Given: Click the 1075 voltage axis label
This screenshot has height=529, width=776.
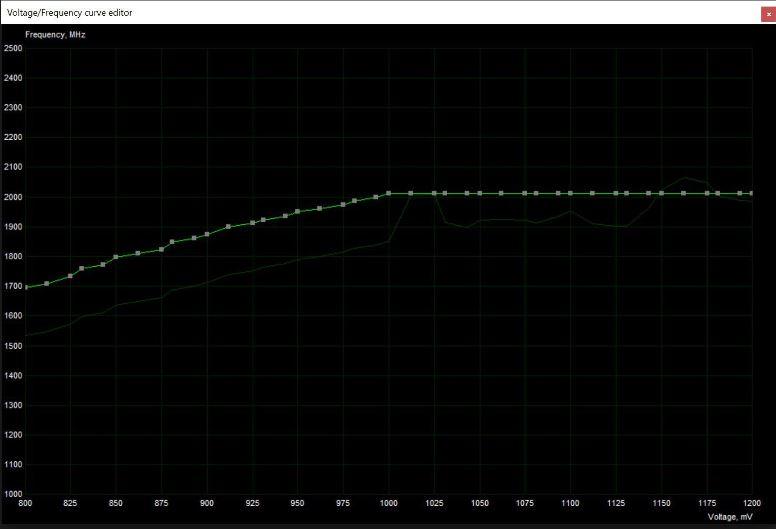Looking at the screenshot, I should click(x=525, y=503).
